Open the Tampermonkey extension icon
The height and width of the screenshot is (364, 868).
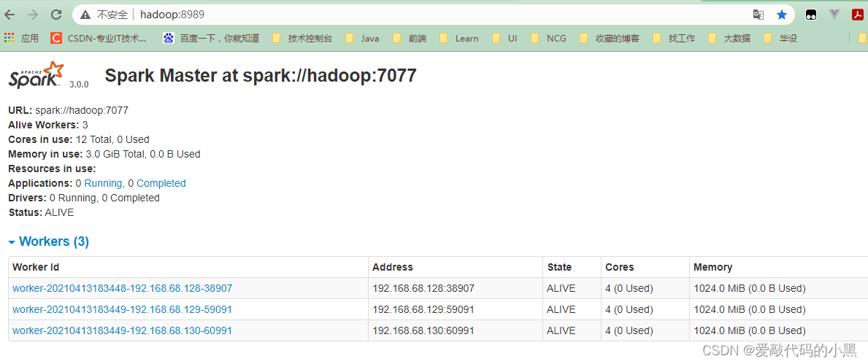[x=810, y=15]
